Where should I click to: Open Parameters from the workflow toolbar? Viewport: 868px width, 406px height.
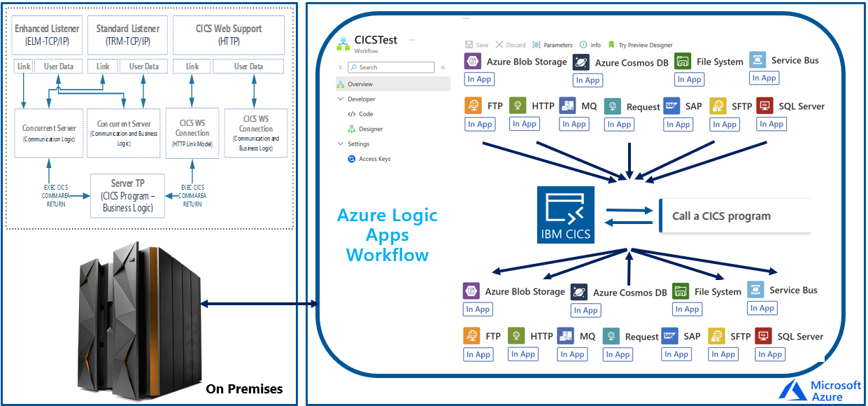point(553,45)
